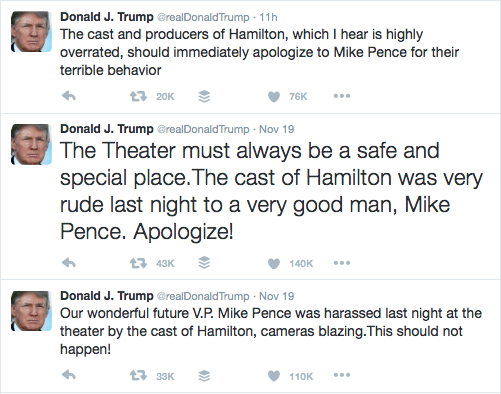
Task: Open Buffer stack icon on first tweet
Action: point(204,96)
